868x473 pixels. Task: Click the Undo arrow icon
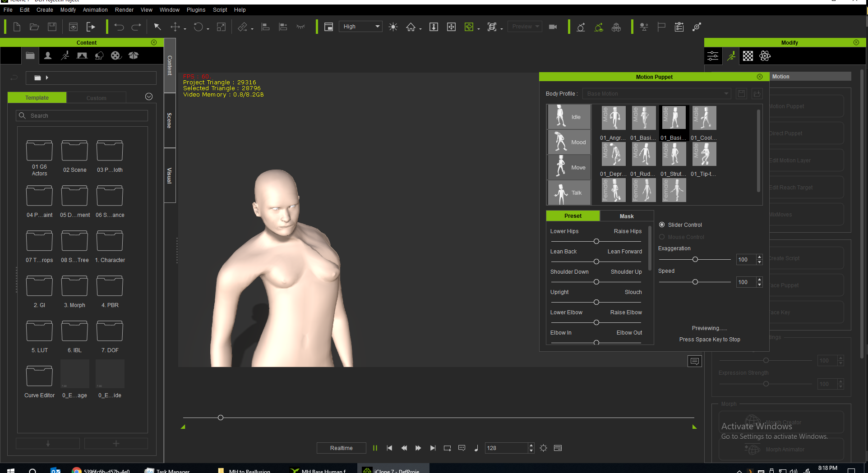click(x=119, y=27)
